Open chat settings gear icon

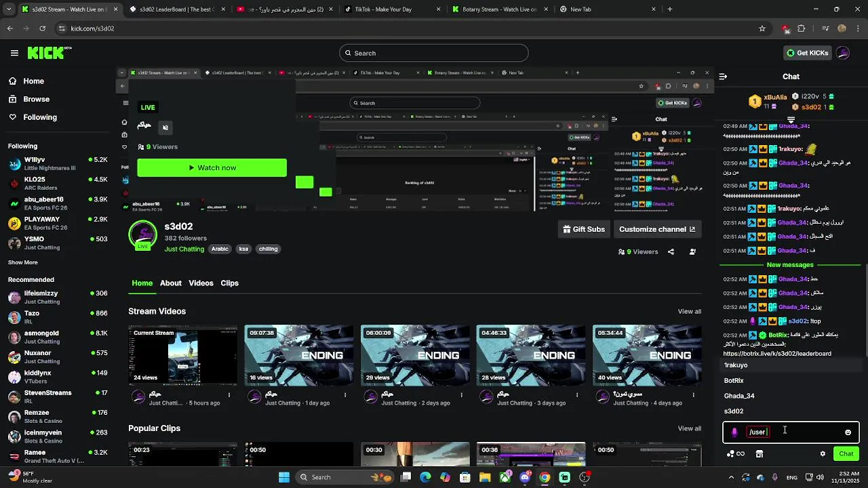point(823,454)
